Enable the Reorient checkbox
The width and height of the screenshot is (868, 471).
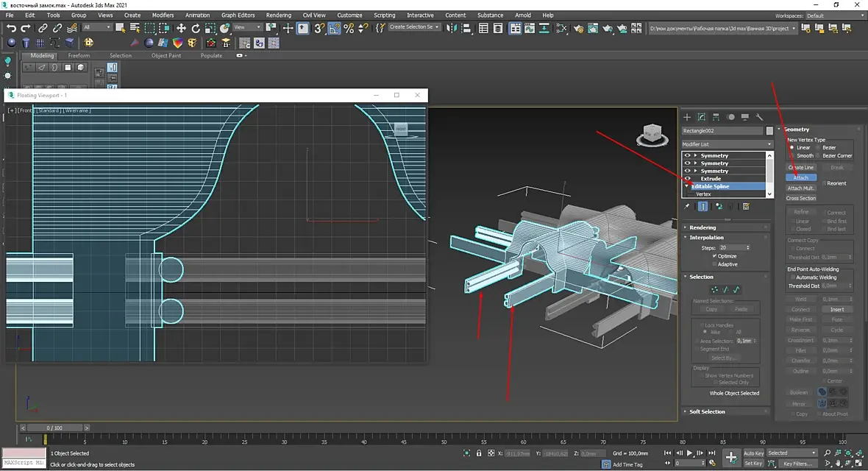coord(824,183)
